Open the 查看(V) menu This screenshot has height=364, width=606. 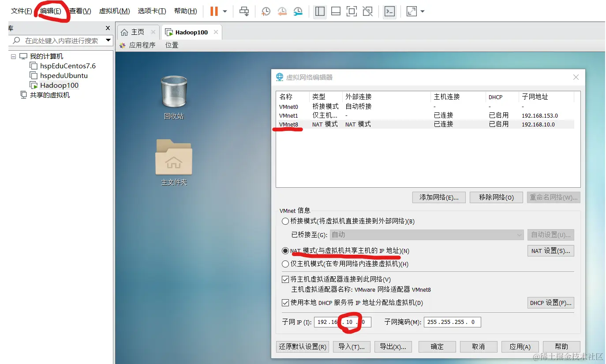pos(80,11)
